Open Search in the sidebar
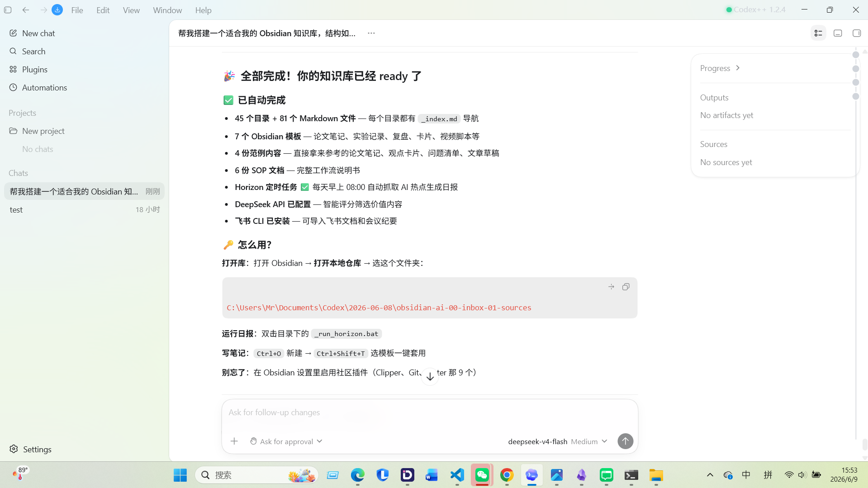The width and height of the screenshot is (868, 488). point(84,51)
